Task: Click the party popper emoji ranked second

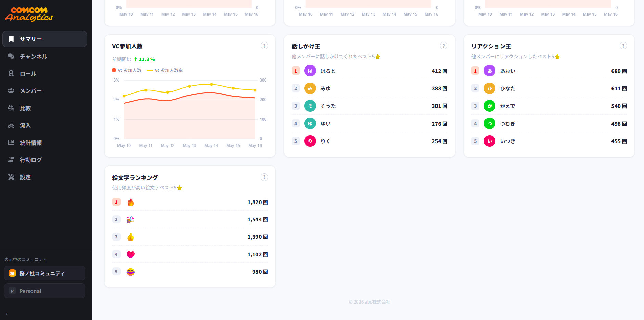Action: click(130, 220)
